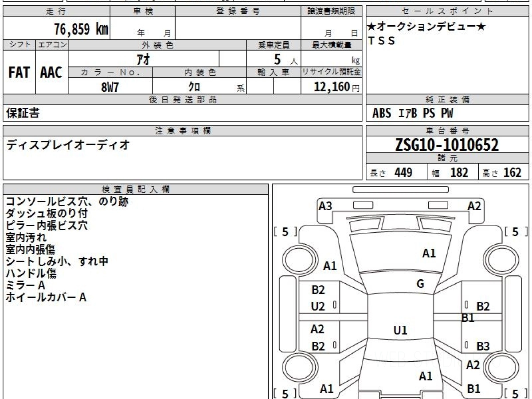Select the ホイールカバー A line

46,297
